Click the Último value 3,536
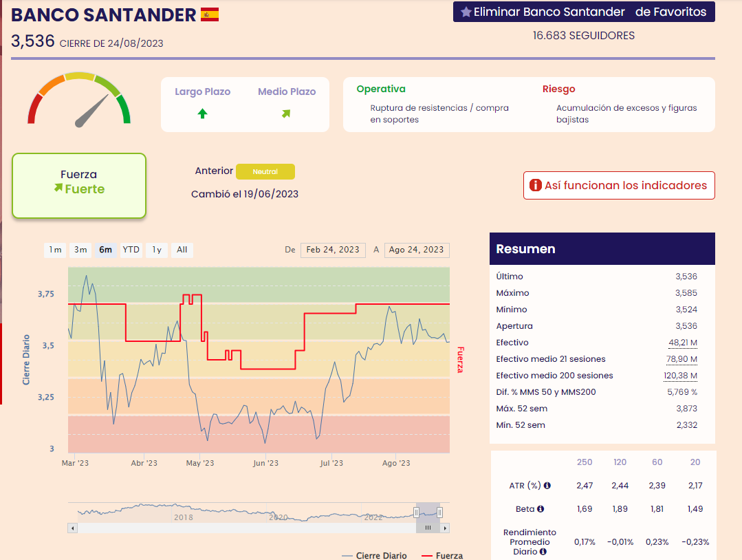The width and height of the screenshot is (742, 560). 686,277
